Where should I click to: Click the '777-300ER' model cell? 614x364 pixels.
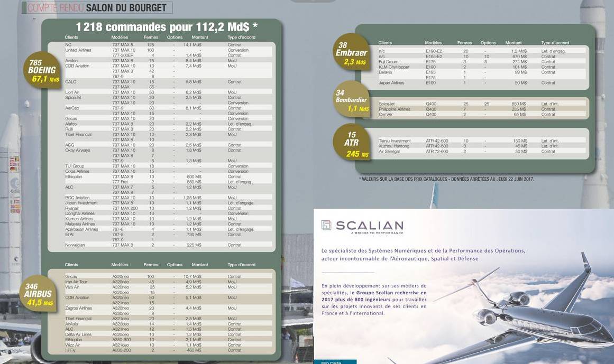(123, 55)
